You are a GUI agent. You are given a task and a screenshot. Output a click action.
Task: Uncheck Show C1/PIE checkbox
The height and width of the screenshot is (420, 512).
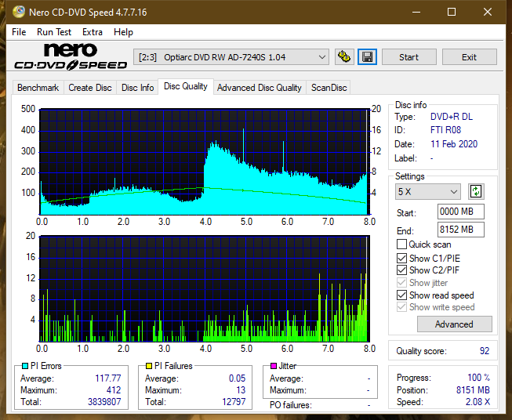[401, 258]
